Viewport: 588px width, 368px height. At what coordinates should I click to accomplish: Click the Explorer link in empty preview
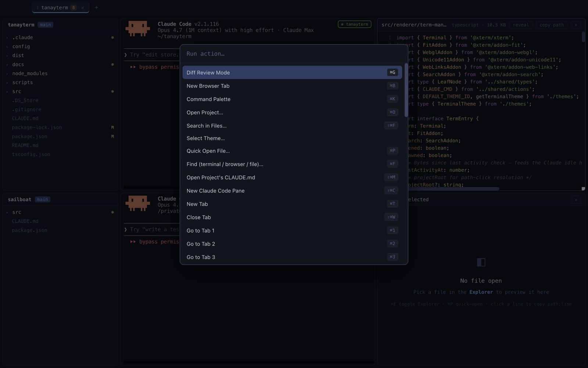click(481, 292)
